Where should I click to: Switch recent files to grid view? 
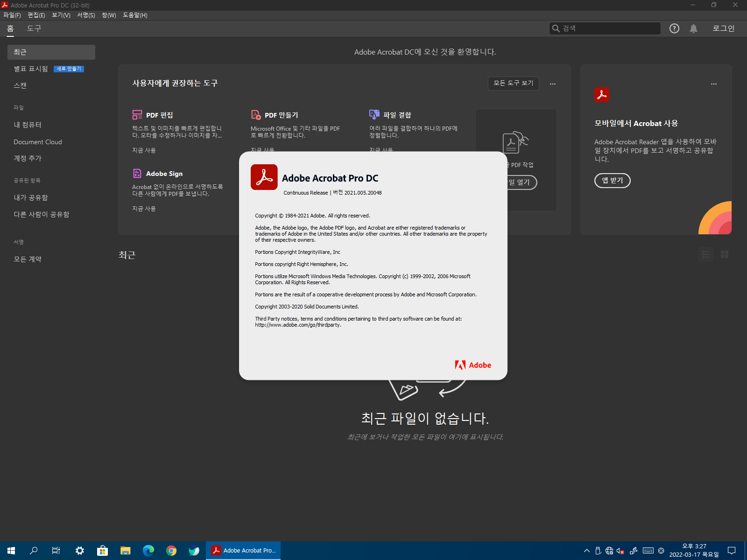pos(725,254)
